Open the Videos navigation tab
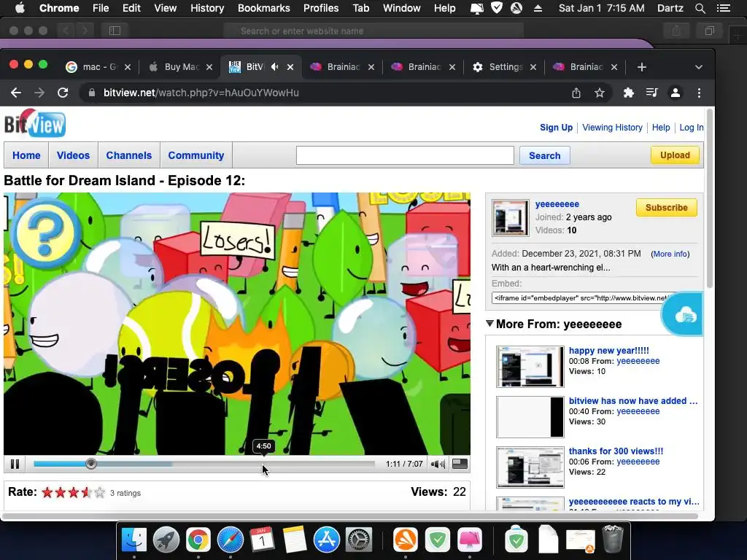Image resolution: width=747 pixels, height=560 pixels. [x=73, y=155]
